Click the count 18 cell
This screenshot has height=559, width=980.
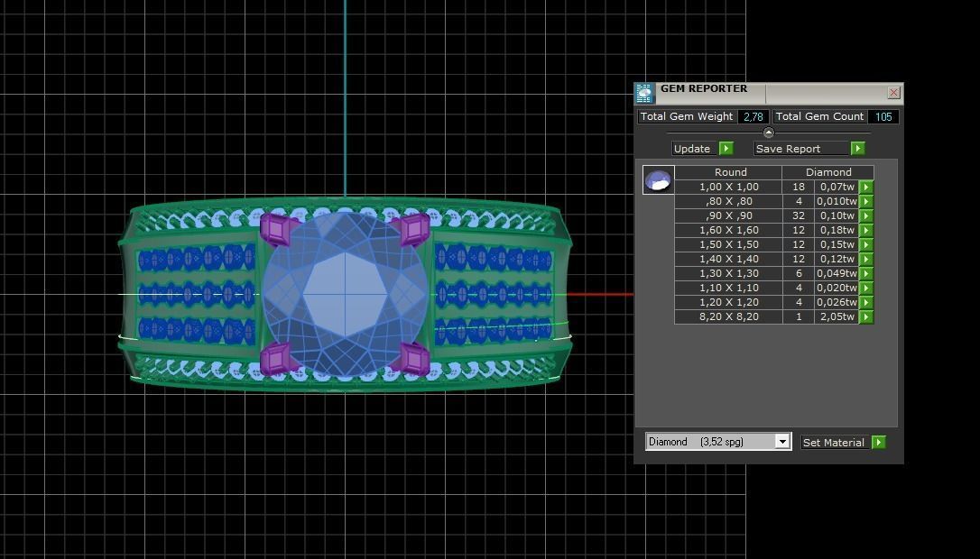(x=798, y=187)
